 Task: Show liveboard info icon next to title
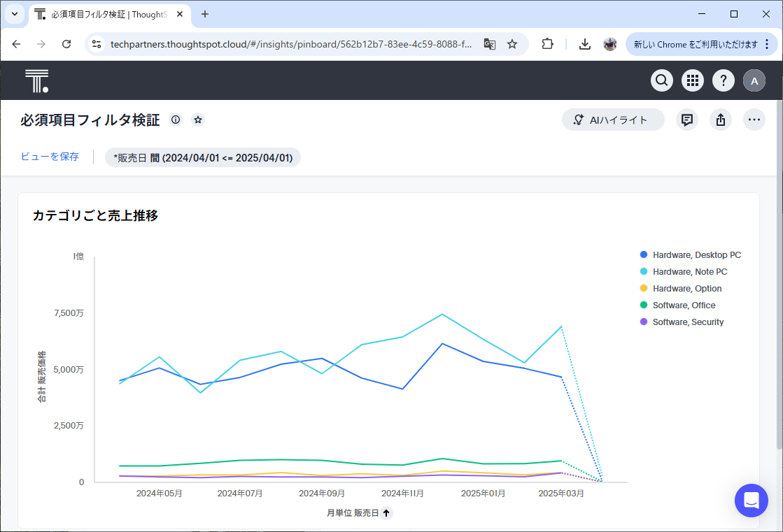(176, 120)
